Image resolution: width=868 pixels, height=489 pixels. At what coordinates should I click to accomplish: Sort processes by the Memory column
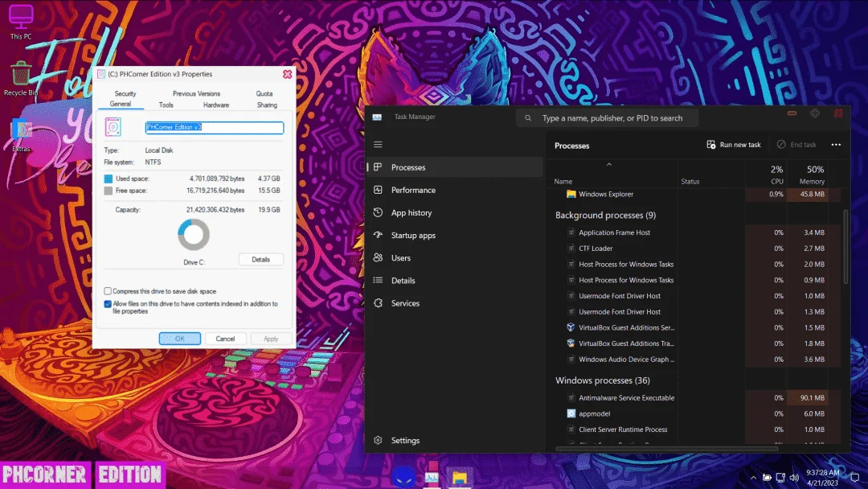point(808,174)
